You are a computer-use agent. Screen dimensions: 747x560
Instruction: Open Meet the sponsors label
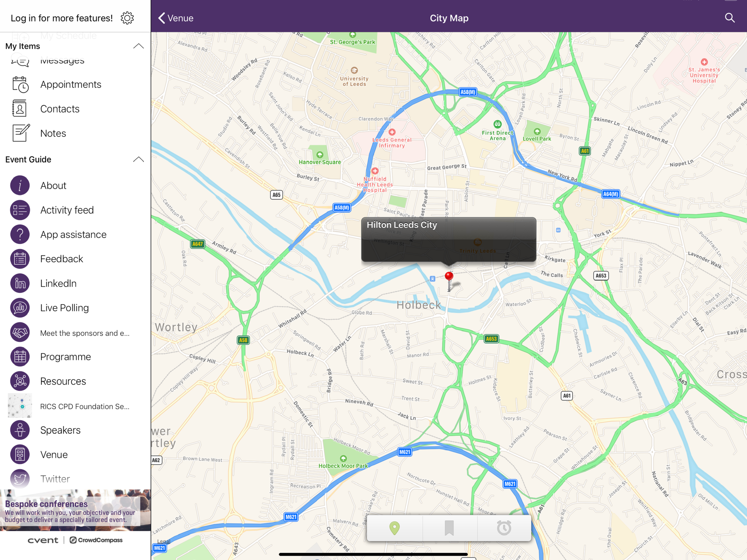[x=85, y=333]
